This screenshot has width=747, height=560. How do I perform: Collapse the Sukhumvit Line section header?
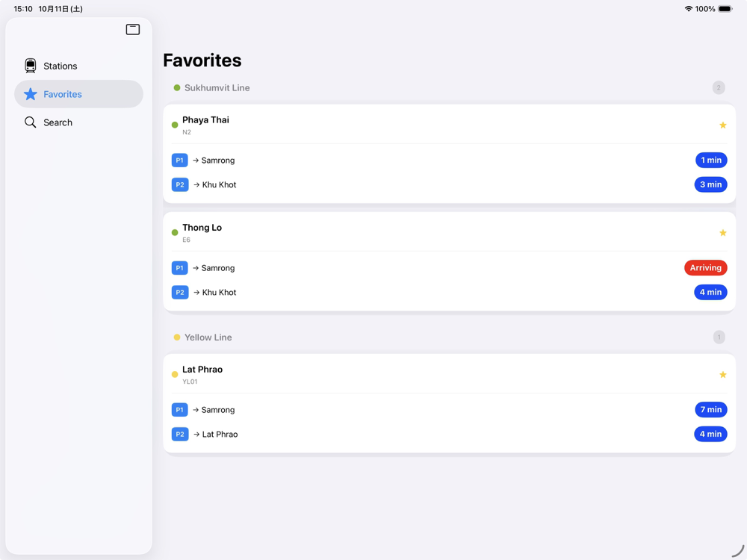[x=217, y=88]
